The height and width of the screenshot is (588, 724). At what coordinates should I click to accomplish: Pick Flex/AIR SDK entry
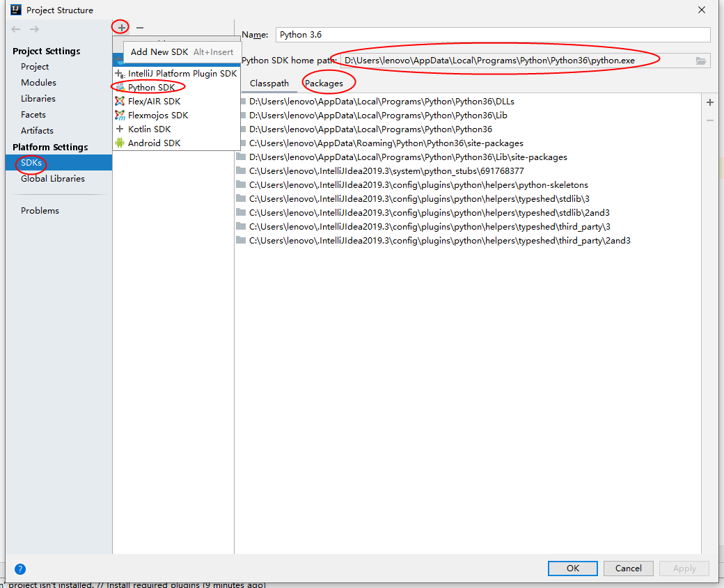pos(154,101)
